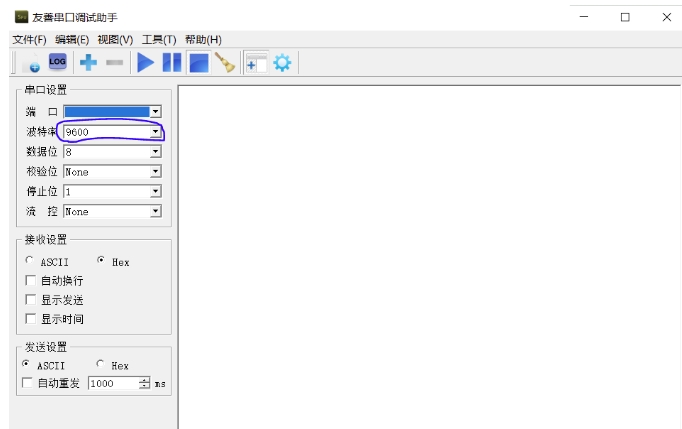Expand the 数据位 data bits dropdown
This screenshot has height=429, width=682.
(155, 152)
